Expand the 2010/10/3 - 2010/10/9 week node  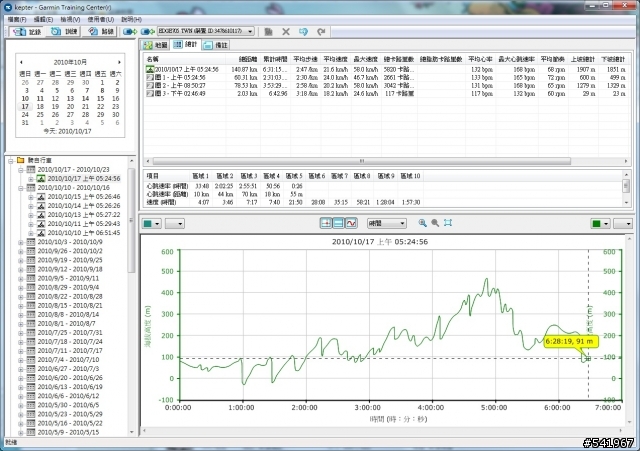tap(21, 242)
